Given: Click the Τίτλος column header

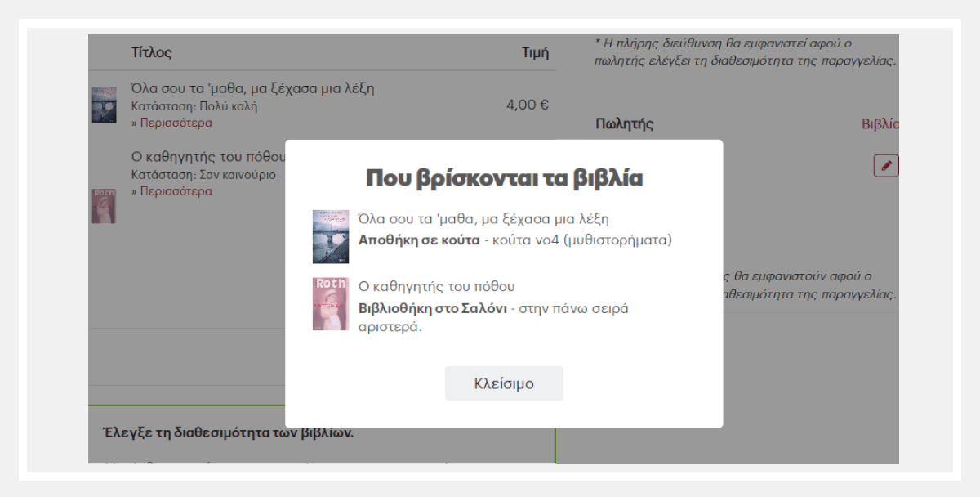Looking at the screenshot, I should [x=152, y=53].
